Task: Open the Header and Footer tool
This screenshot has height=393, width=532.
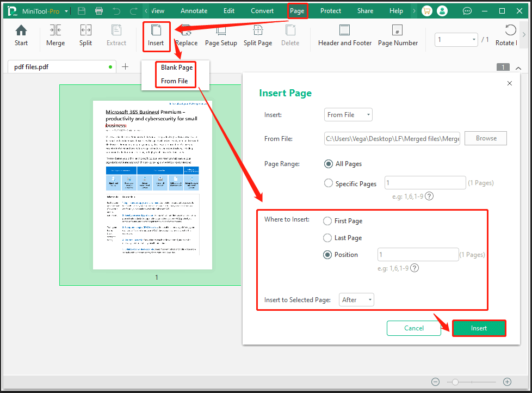Action: tap(344, 35)
